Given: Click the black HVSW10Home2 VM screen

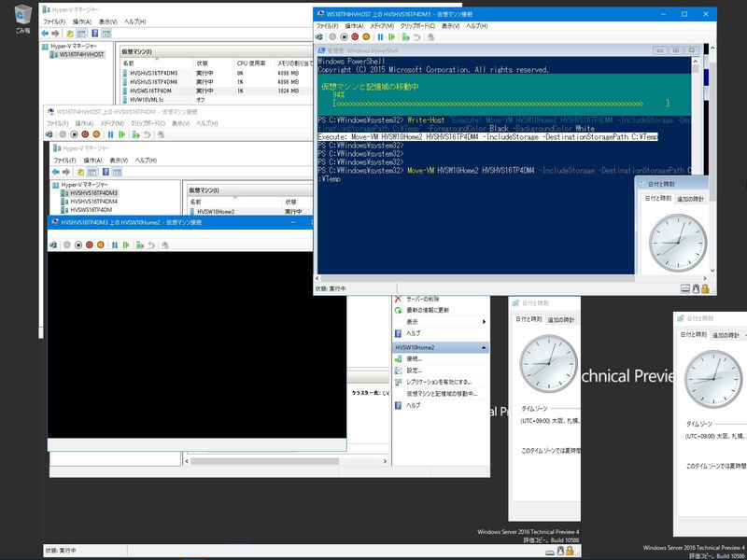Looking at the screenshot, I should [x=197, y=344].
